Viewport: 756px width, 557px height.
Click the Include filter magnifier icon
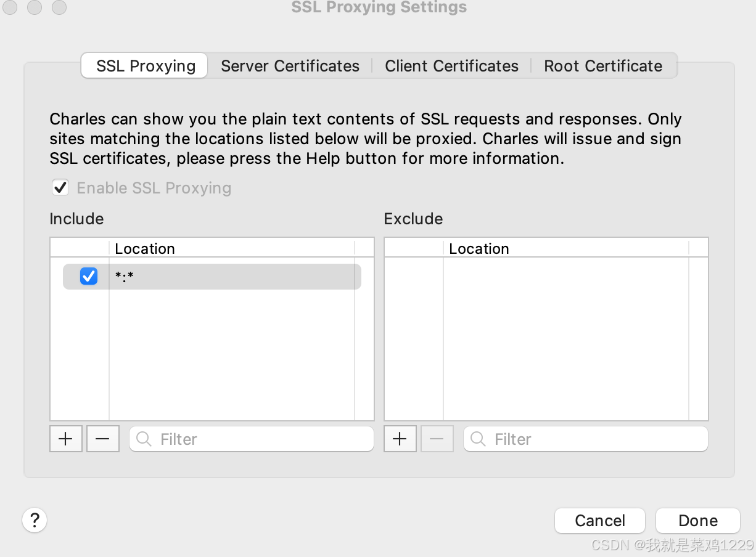click(x=144, y=439)
